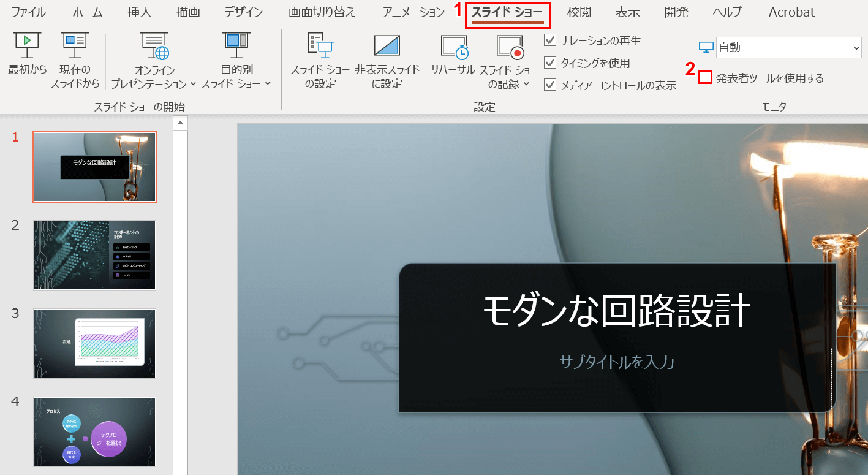This screenshot has width=868, height=475.
Task: Switch to the ホーム tab
Action: 88,12
